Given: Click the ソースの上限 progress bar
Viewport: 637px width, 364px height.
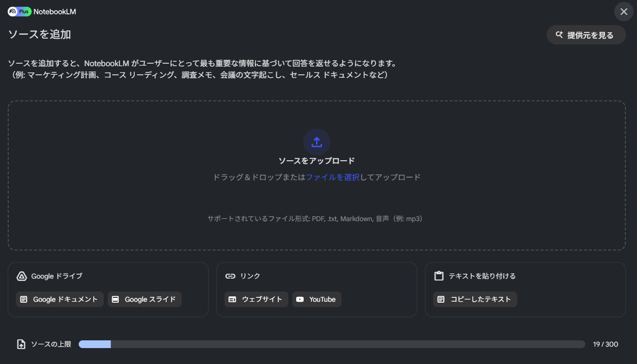Looking at the screenshot, I should pyautogui.click(x=332, y=344).
